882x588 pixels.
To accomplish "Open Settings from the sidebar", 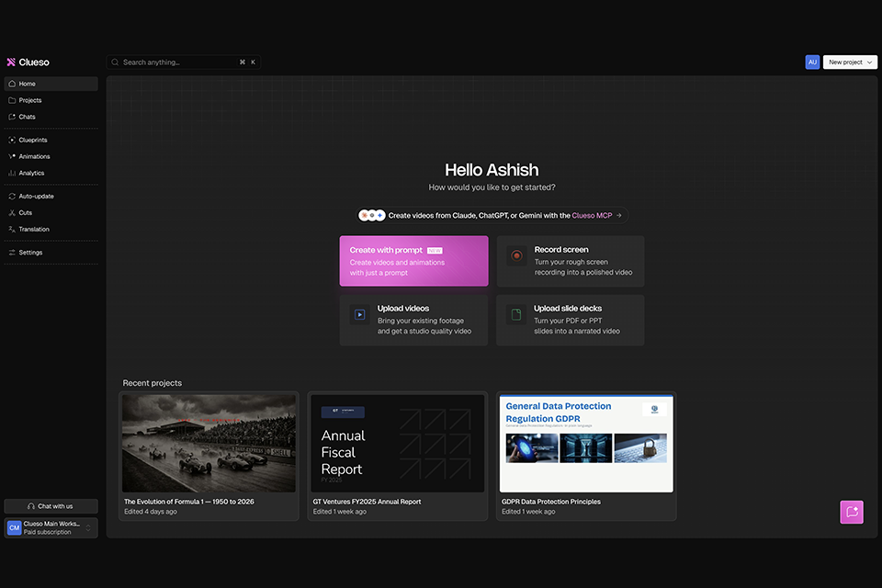I will pos(51,252).
